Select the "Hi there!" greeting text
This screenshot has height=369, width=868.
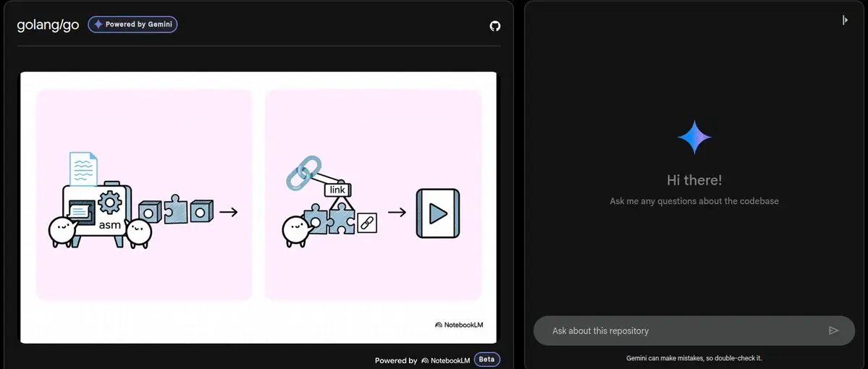click(694, 180)
